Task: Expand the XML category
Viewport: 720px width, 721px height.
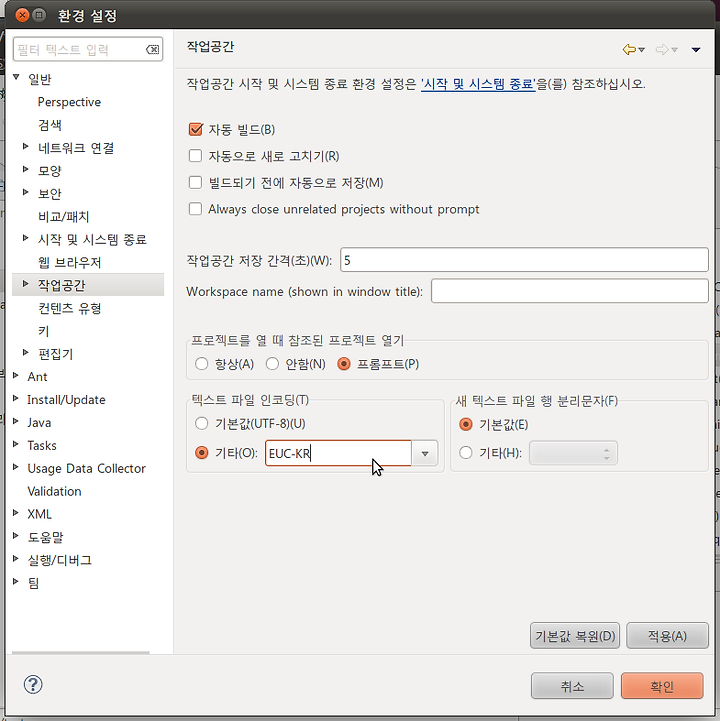Action: pyautogui.click(x=16, y=513)
